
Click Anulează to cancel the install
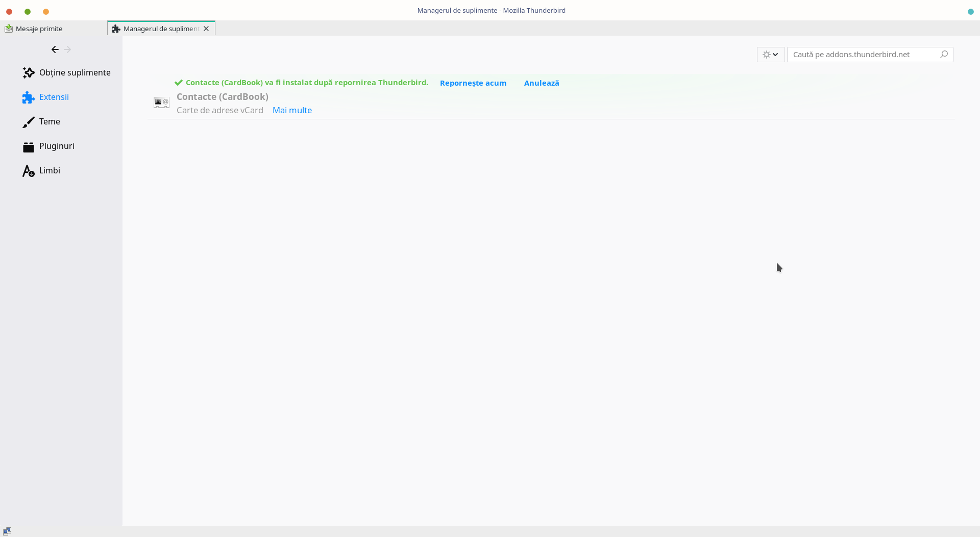(542, 83)
